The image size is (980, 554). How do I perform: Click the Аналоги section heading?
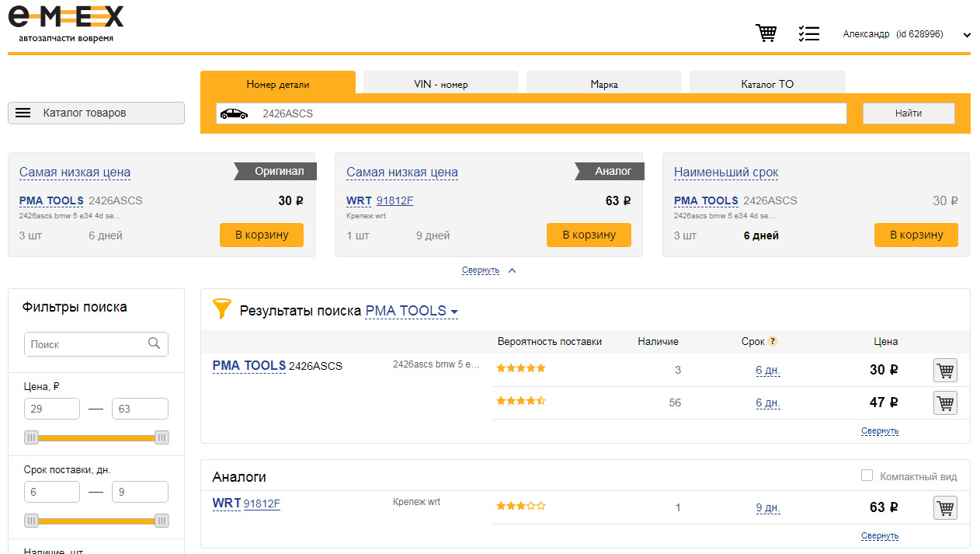(239, 477)
